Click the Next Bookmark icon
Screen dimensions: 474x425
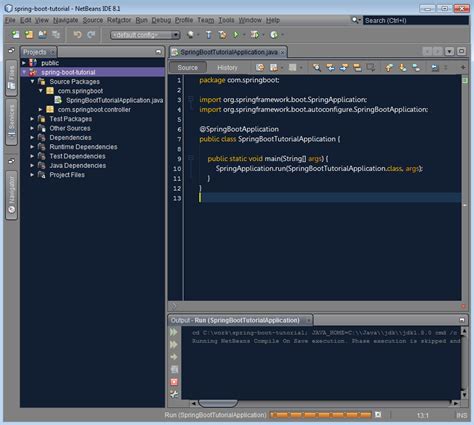point(402,67)
